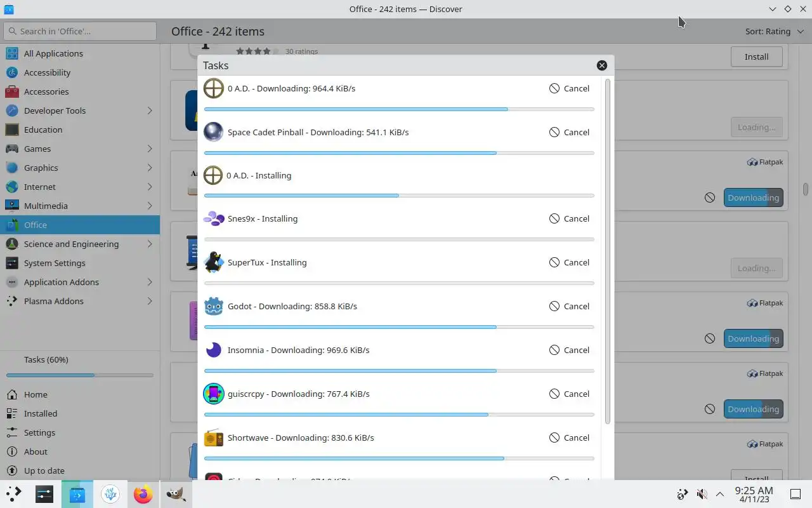Click the Shortwave radio icon

214,438
